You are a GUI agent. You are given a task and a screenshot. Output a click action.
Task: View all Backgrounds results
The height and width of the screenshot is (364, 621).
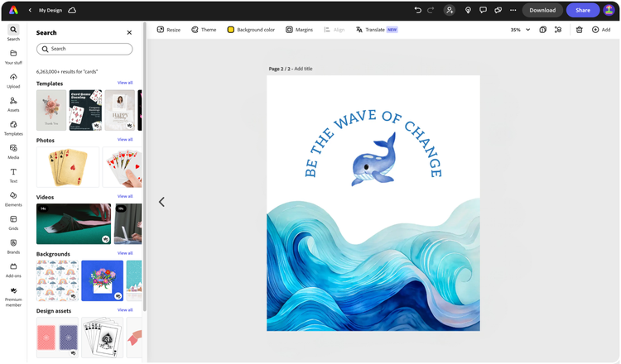click(125, 253)
